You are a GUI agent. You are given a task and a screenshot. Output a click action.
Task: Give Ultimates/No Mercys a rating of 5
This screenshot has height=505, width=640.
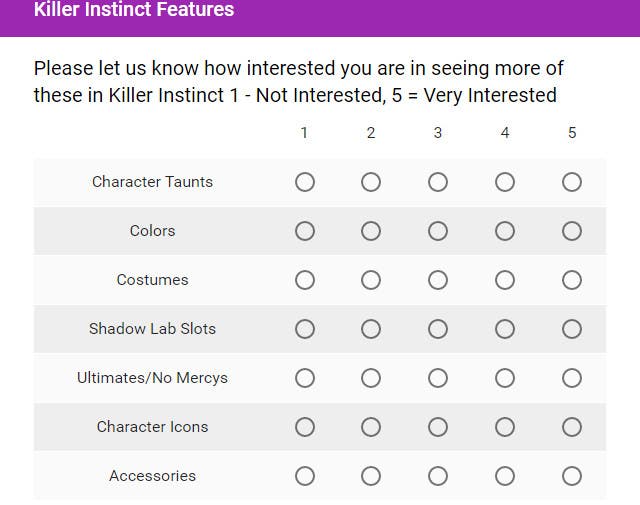click(571, 378)
